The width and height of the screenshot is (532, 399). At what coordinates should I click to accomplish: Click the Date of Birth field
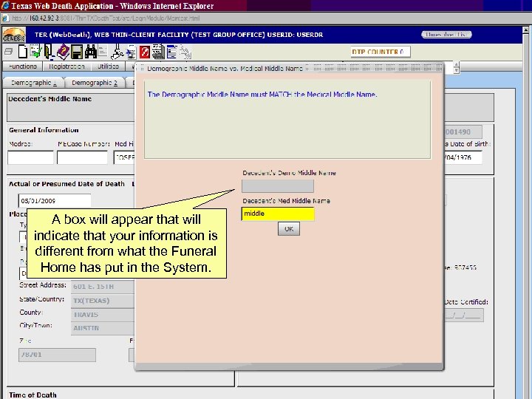click(463, 157)
